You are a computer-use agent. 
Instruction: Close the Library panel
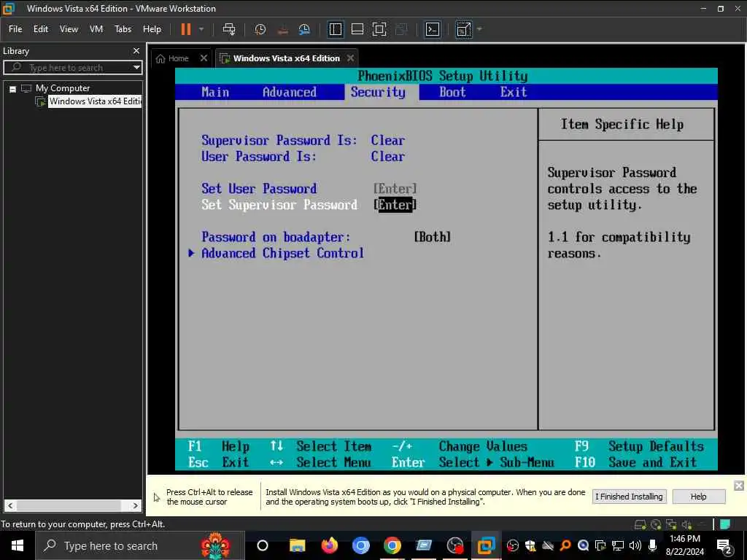pos(136,51)
